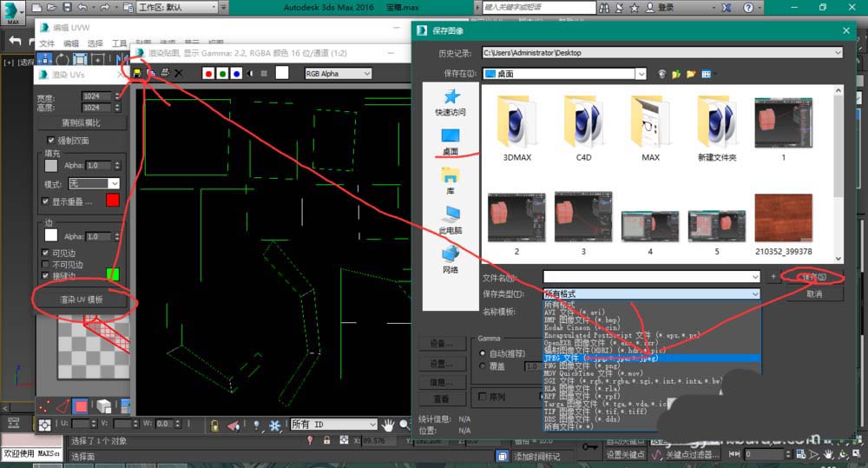
Task: Enable the blue channel button
Action: (236, 74)
